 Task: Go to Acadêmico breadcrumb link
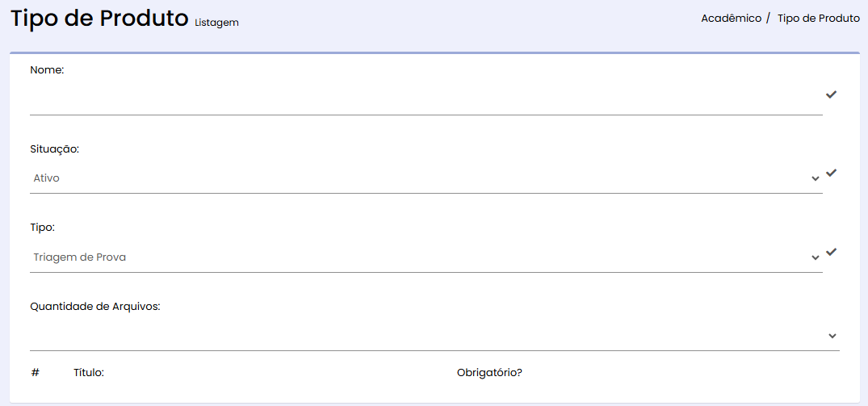[731, 19]
